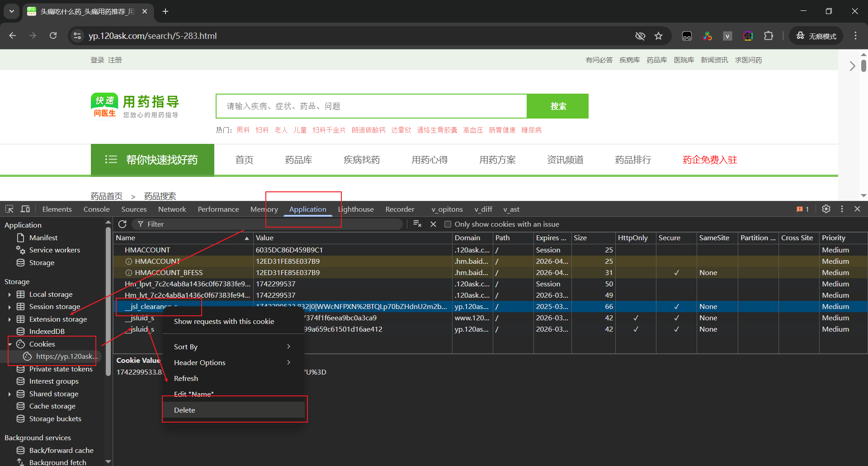868x466 pixels.
Task: Open DevTools settings gear
Action: pyautogui.click(x=826, y=209)
